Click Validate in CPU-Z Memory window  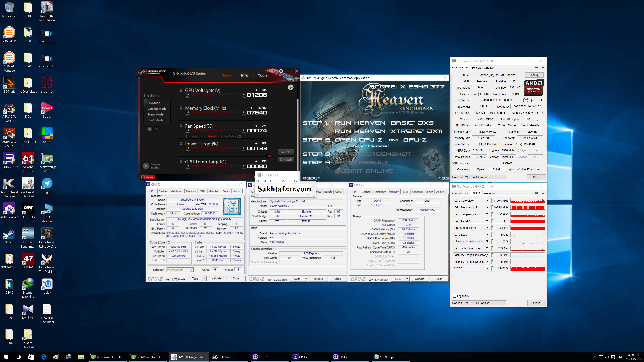coord(419,279)
